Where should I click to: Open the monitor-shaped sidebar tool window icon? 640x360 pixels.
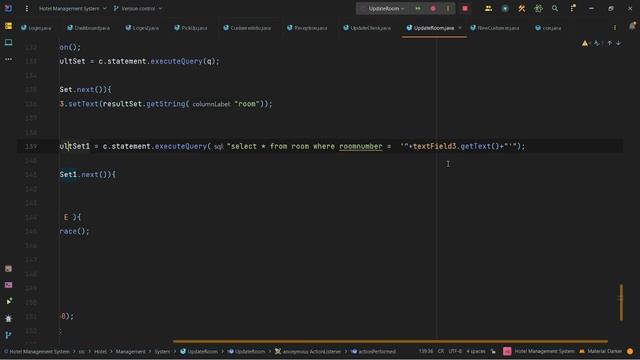click(x=8, y=42)
